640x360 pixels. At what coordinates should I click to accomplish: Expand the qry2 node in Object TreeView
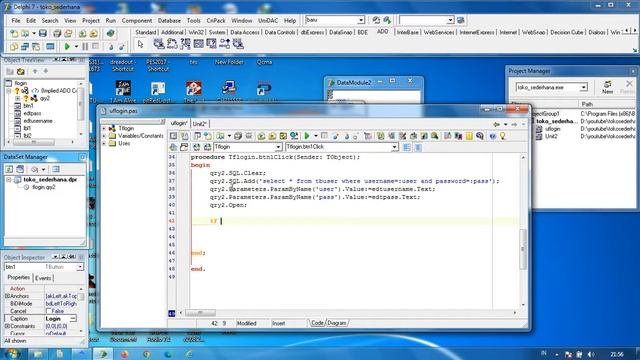(18, 98)
